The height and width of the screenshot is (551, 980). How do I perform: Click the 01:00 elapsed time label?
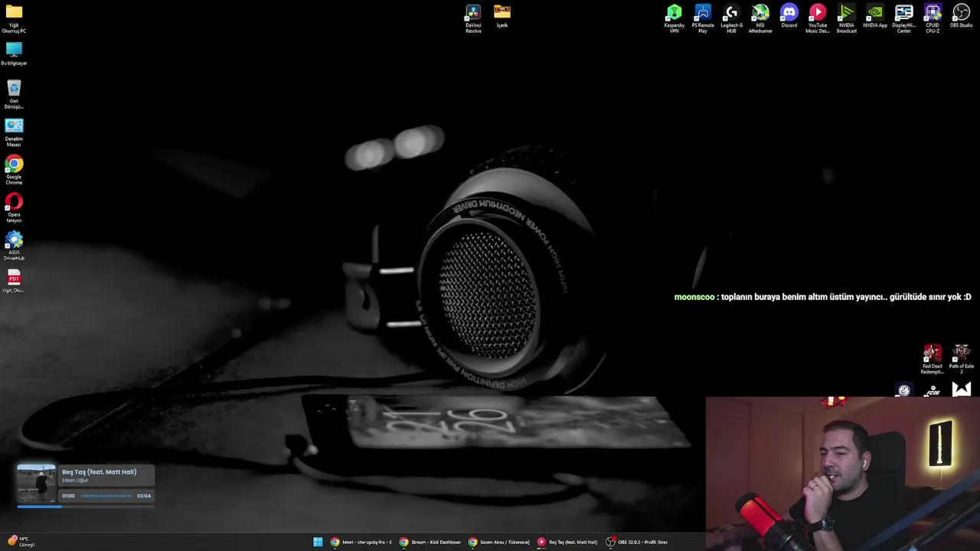(x=68, y=496)
